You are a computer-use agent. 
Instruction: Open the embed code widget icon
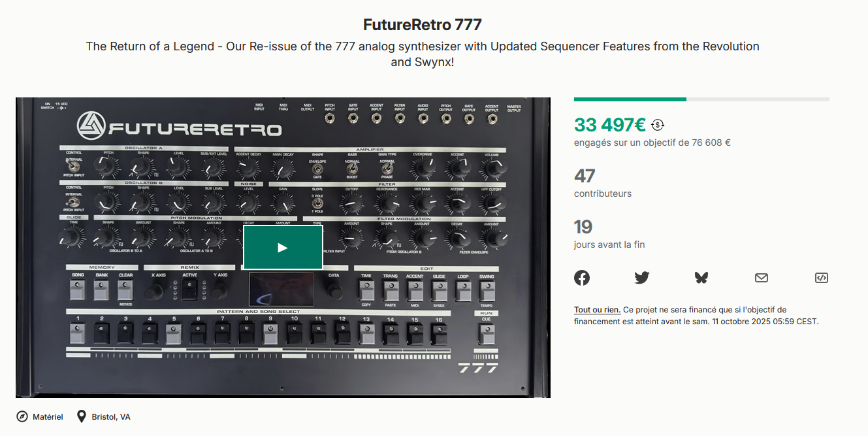coord(821,278)
